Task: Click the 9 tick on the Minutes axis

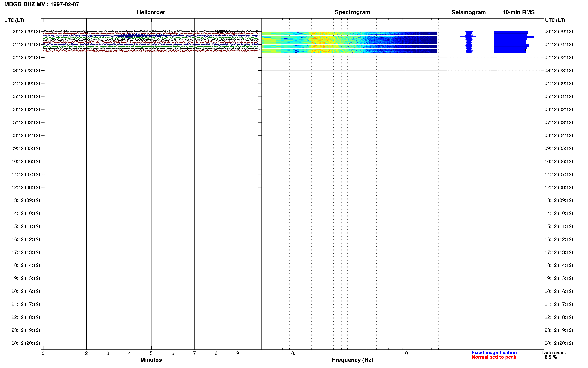Action: coord(238,353)
